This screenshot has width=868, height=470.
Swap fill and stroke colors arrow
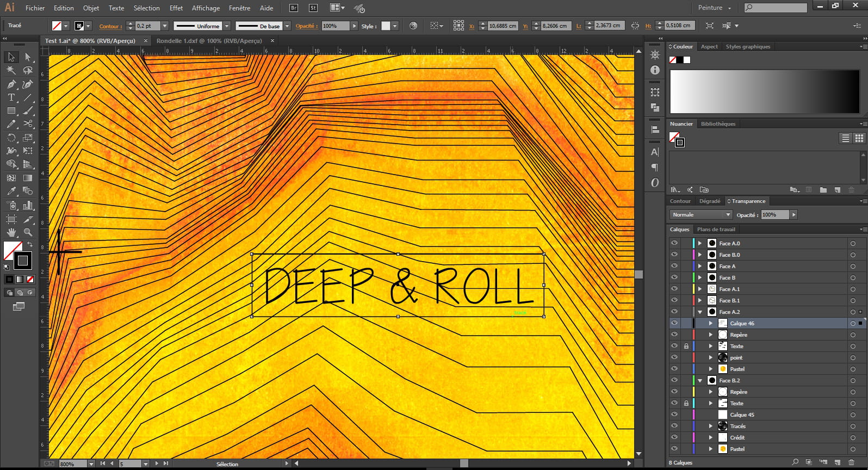point(30,245)
